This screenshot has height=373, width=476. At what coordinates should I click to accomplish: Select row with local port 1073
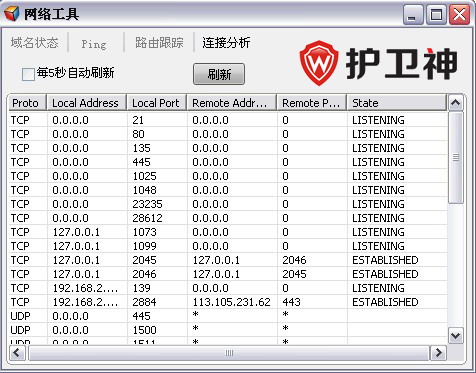coord(228,232)
